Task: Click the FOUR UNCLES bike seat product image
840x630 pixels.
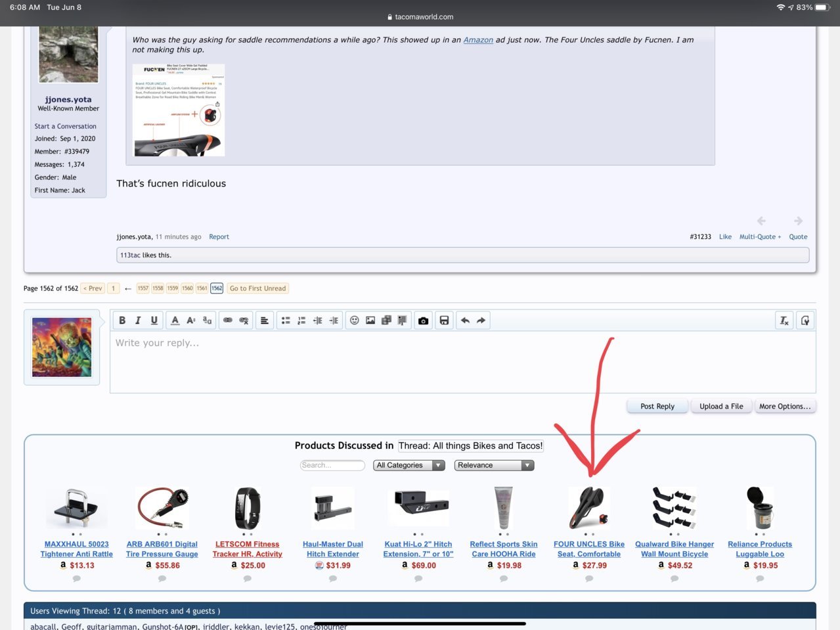Action: pos(589,508)
